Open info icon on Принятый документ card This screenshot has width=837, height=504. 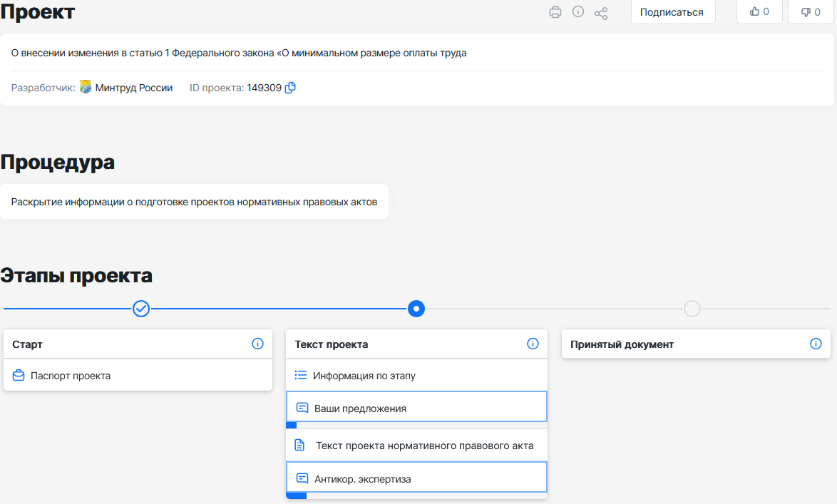tap(816, 344)
